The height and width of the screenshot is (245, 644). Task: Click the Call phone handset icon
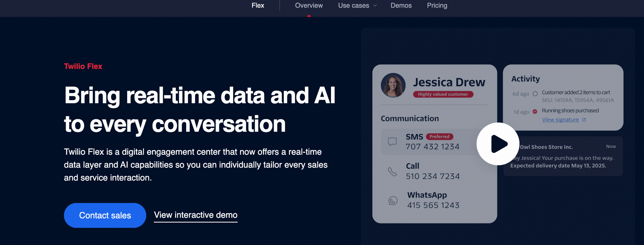(x=392, y=172)
